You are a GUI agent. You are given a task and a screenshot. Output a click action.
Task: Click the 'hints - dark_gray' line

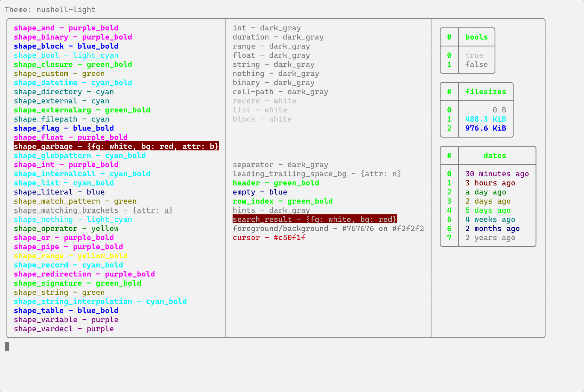point(271,211)
